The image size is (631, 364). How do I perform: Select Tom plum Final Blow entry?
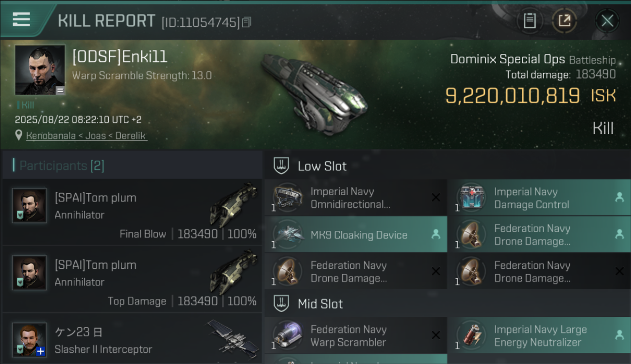pos(132,212)
